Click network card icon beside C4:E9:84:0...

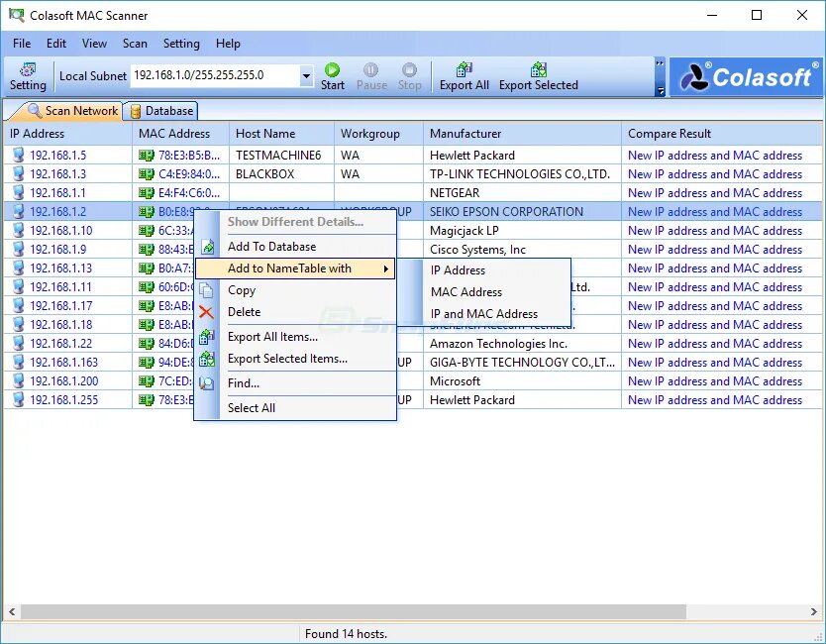[x=147, y=174]
